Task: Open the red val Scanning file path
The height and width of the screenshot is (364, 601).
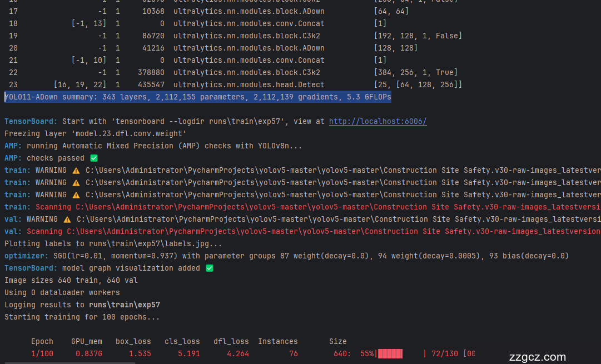Action: coord(334,231)
